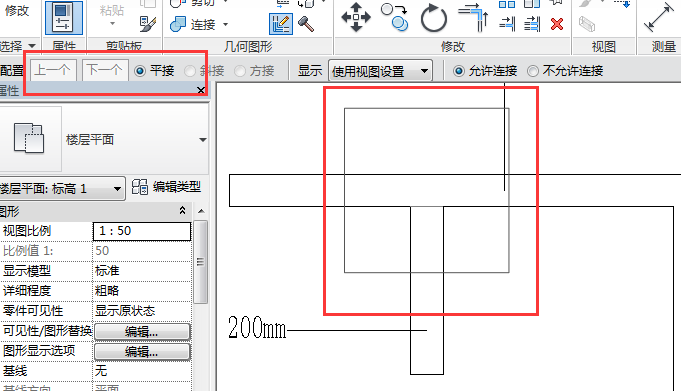Choose the Demolish hammer tool
The width and height of the screenshot is (681, 391).
tap(306, 24)
